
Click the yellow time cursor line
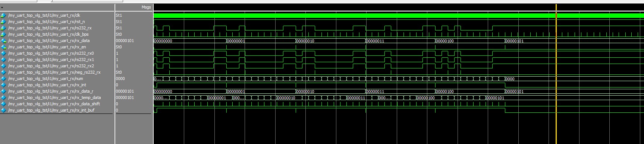point(556,74)
